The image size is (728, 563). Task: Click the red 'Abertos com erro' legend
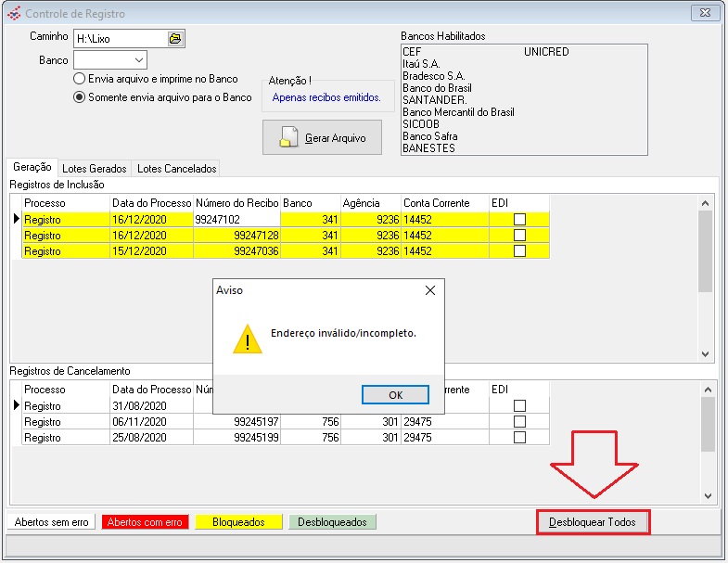(144, 522)
